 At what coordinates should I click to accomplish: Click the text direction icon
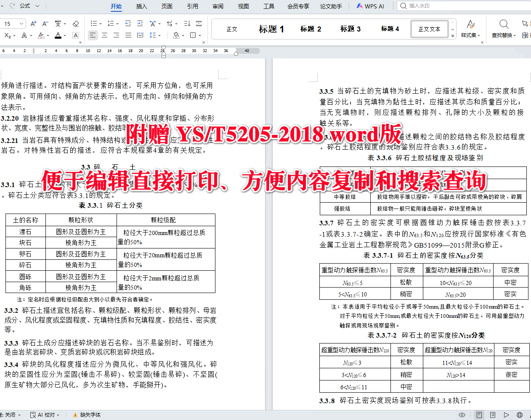pos(170,24)
